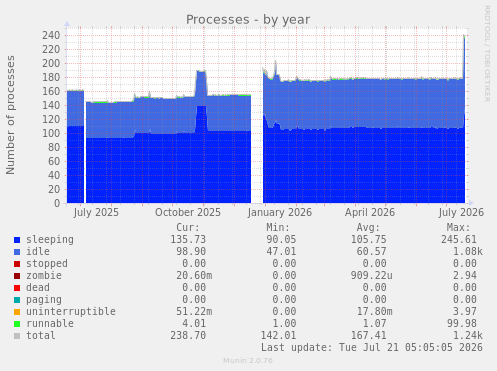Click the 'dead' legend label
This screenshot has height=371, width=497.
(38, 287)
